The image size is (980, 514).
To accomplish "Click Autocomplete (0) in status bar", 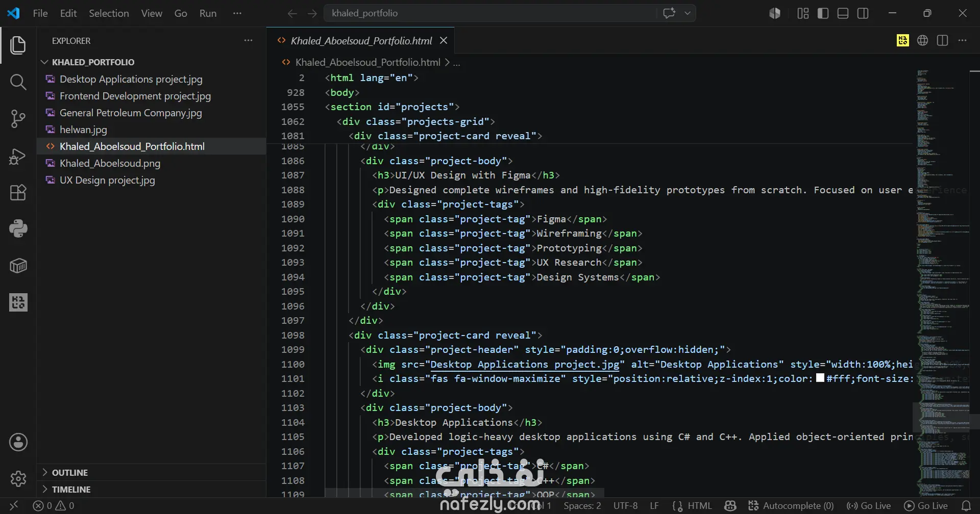I will point(791,505).
